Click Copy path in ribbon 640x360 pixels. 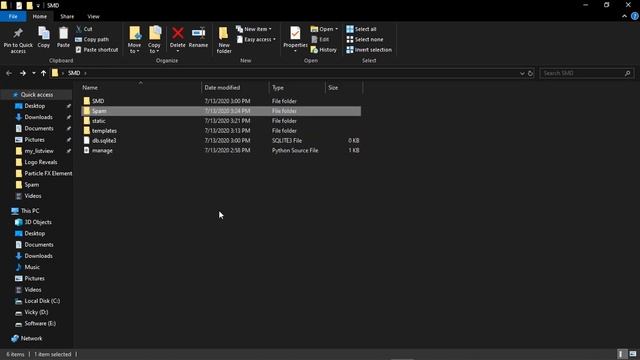(92, 40)
